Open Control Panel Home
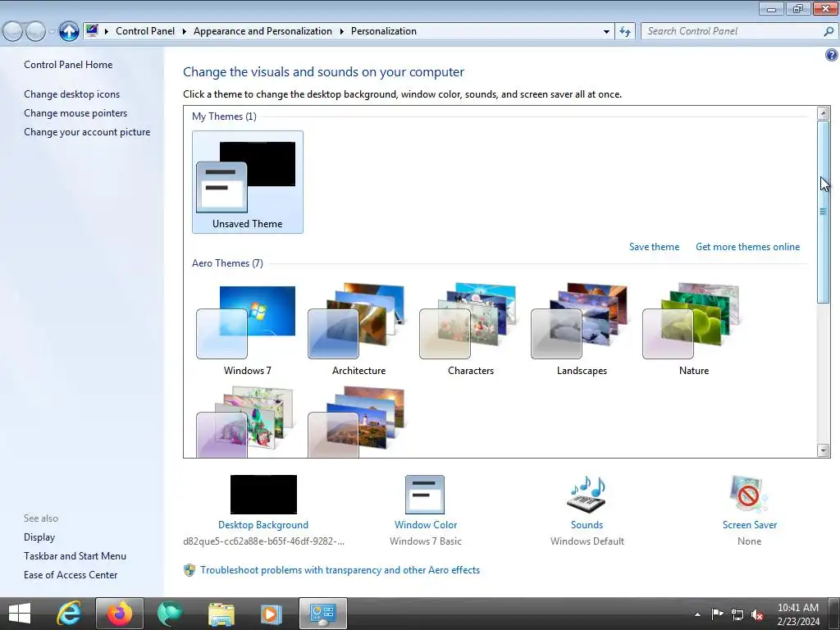This screenshot has height=630, width=840. [68, 64]
